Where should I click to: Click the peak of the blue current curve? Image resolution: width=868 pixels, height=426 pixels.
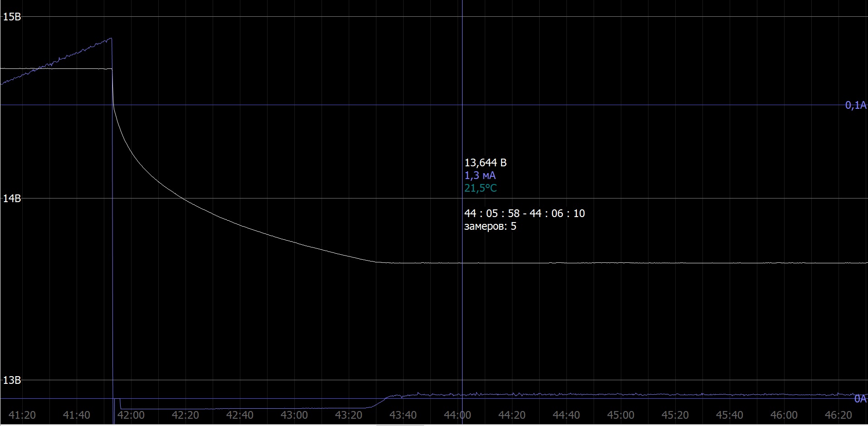[x=111, y=39]
